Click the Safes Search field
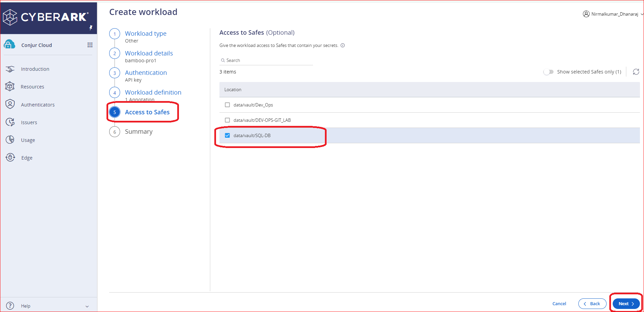This screenshot has height=312, width=644. tap(267, 60)
